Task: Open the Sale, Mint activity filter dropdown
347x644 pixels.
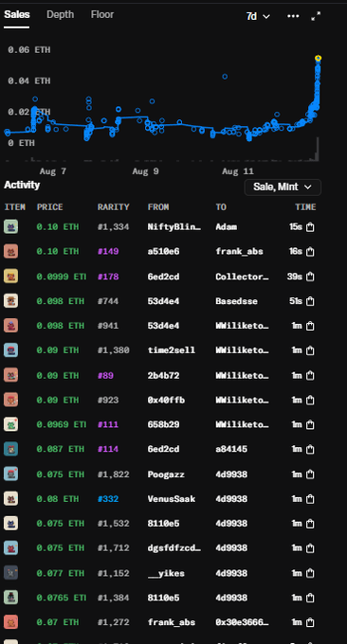Action: [x=283, y=188]
